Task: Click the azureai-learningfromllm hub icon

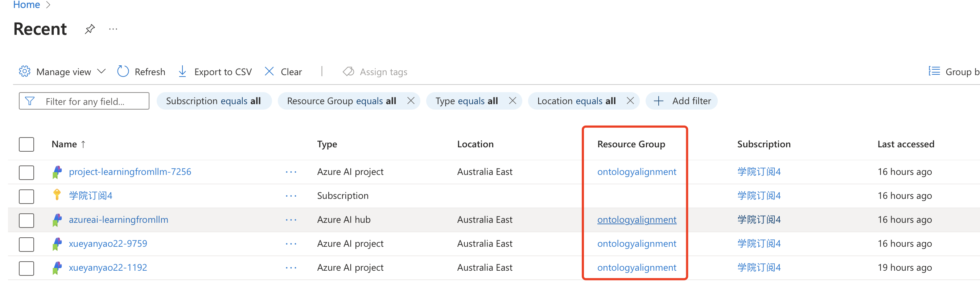Action: click(57, 220)
